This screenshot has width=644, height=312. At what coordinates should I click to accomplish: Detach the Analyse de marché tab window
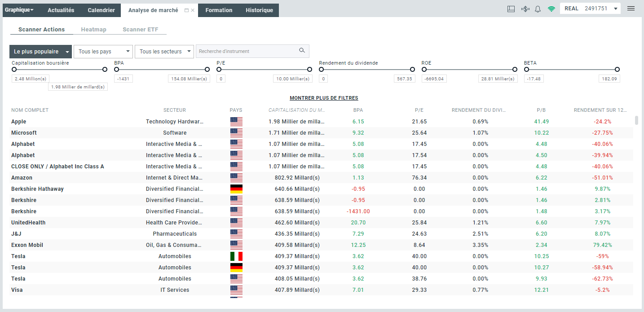pos(187,10)
